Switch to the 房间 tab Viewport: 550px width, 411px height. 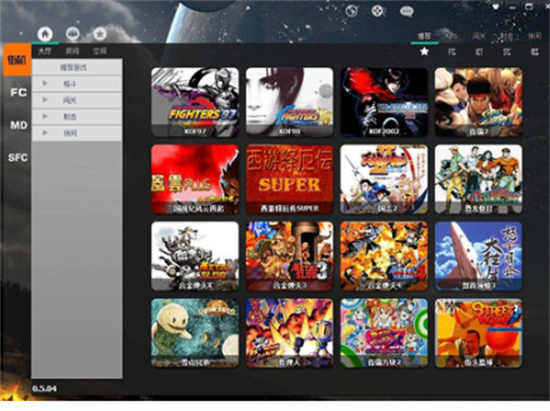tap(72, 51)
